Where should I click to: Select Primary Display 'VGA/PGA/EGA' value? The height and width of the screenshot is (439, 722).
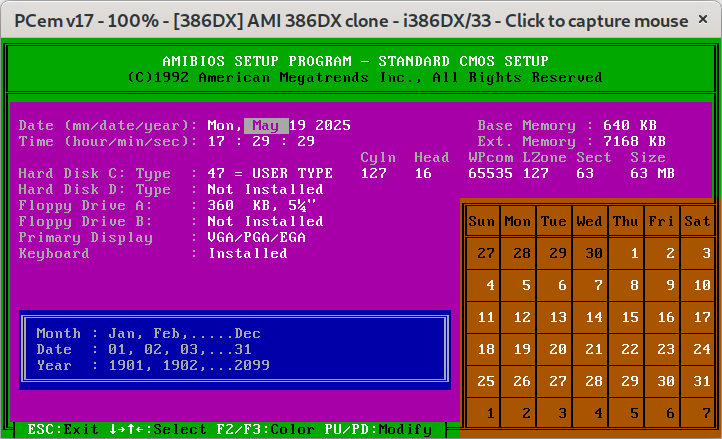pyautogui.click(x=256, y=238)
